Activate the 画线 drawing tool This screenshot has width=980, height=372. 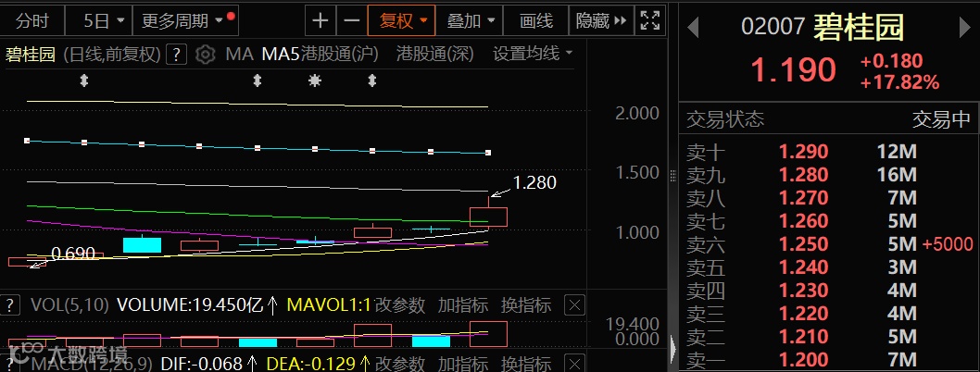pyautogui.click(x=536, y=21)
